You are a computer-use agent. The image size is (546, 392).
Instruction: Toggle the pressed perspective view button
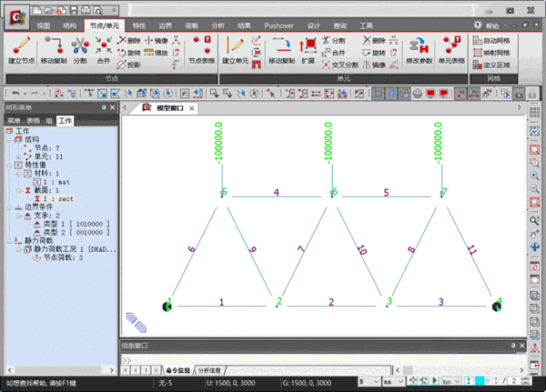pos(391,94)
